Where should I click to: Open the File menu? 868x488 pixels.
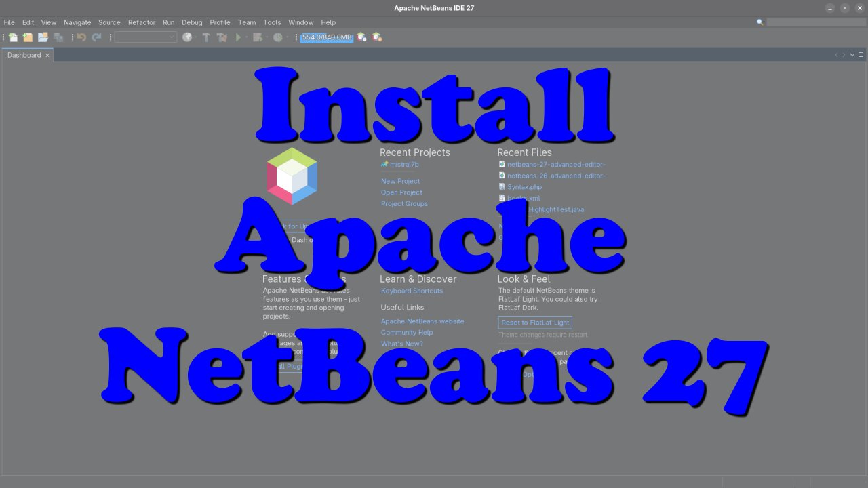click(9, 22)
